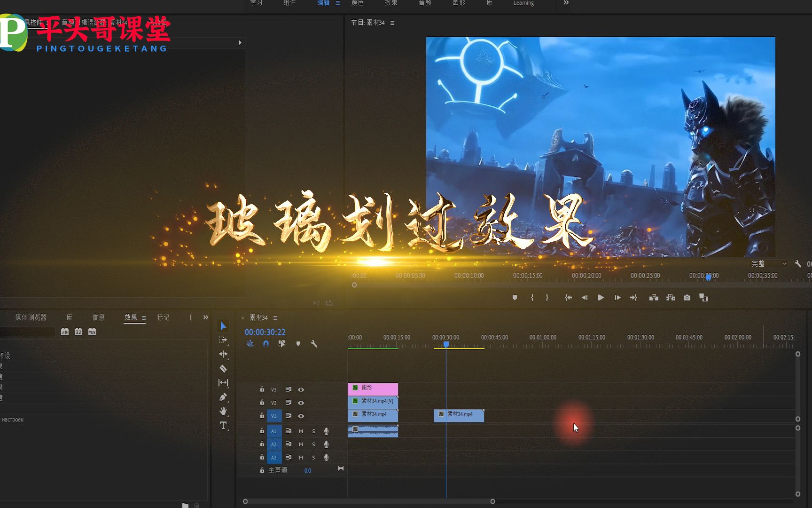Open the timeline display settings wrench

(x=314, y=344)
